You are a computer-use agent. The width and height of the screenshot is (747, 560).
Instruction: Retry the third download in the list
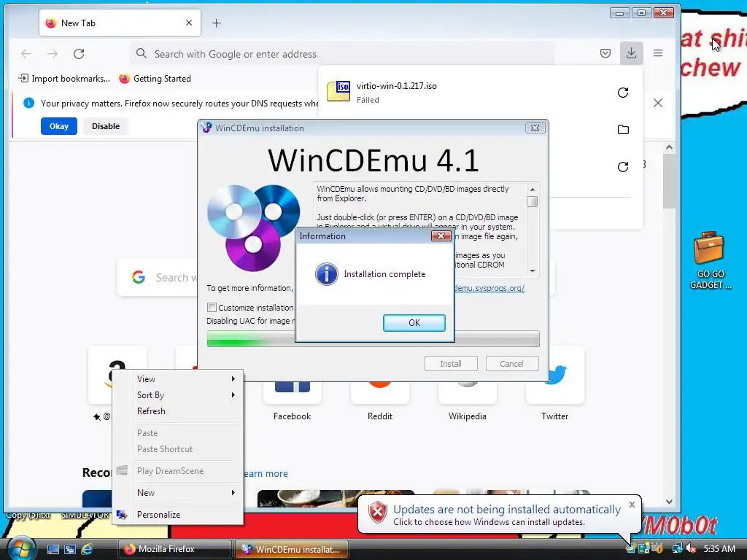click(x=623, y=167)
